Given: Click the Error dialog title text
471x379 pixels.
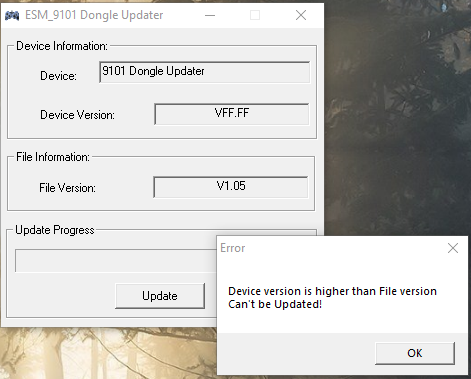Looking at the screenshot, I should tap(233, 248).
